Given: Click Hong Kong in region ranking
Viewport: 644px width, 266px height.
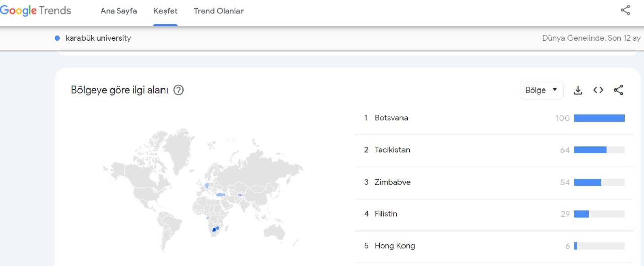Looking at the screenshot, I should (394, 246).
